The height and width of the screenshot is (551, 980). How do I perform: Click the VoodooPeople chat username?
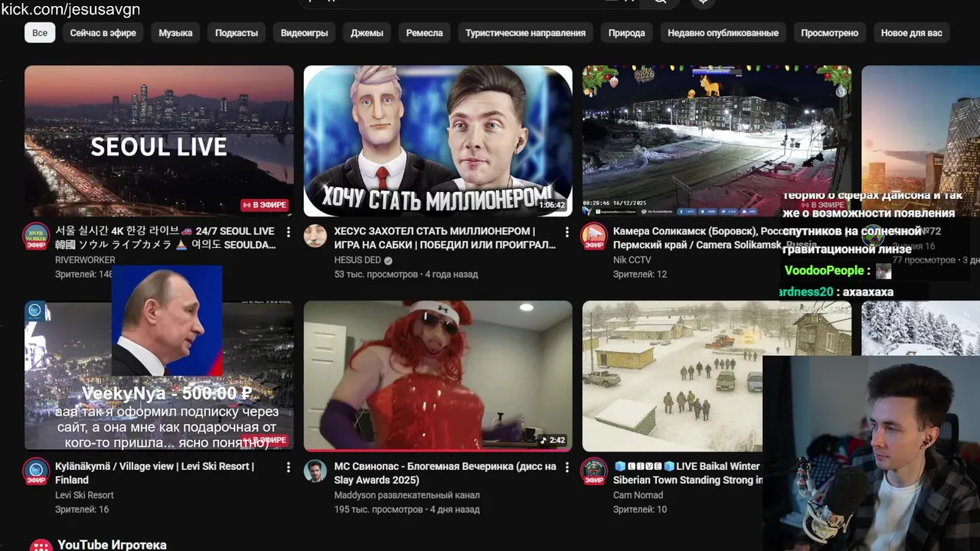(824, 271)
